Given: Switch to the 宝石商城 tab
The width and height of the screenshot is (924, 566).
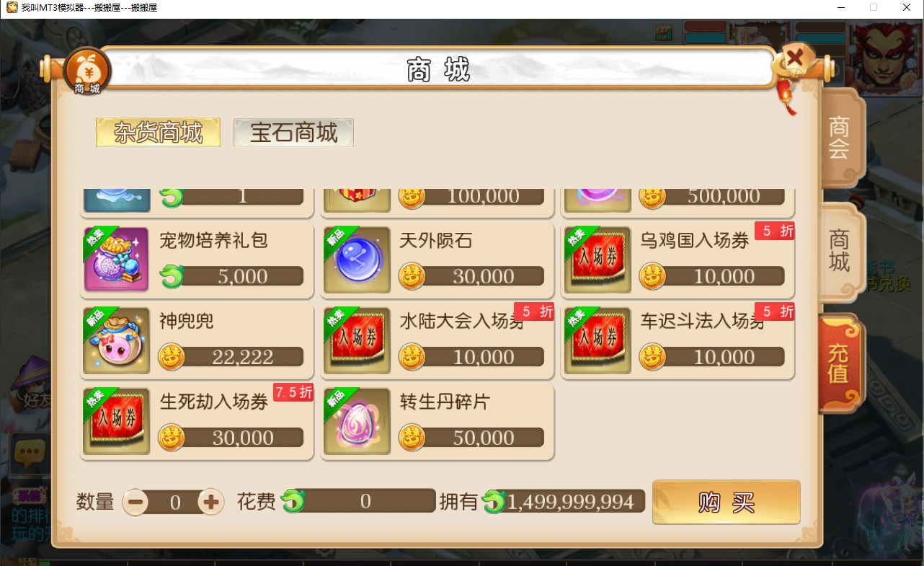Looking at the screenshot, I should (293, 133).
